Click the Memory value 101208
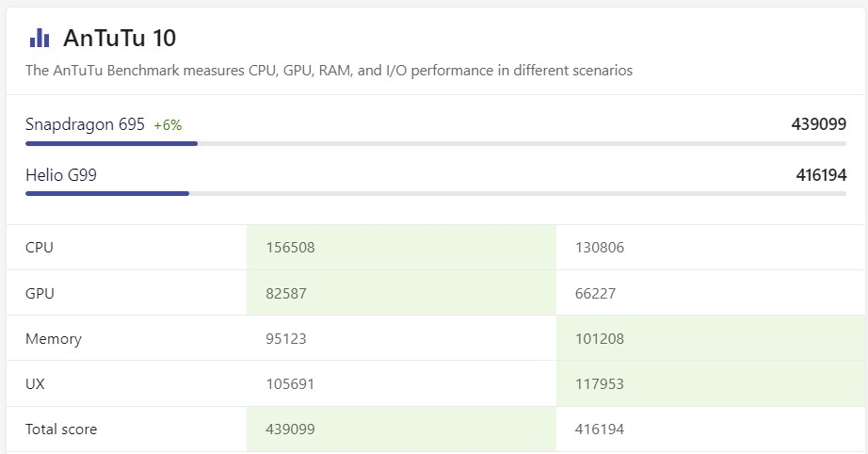Image resolution: width=868 pixels, height=454 pixels. 599,338
